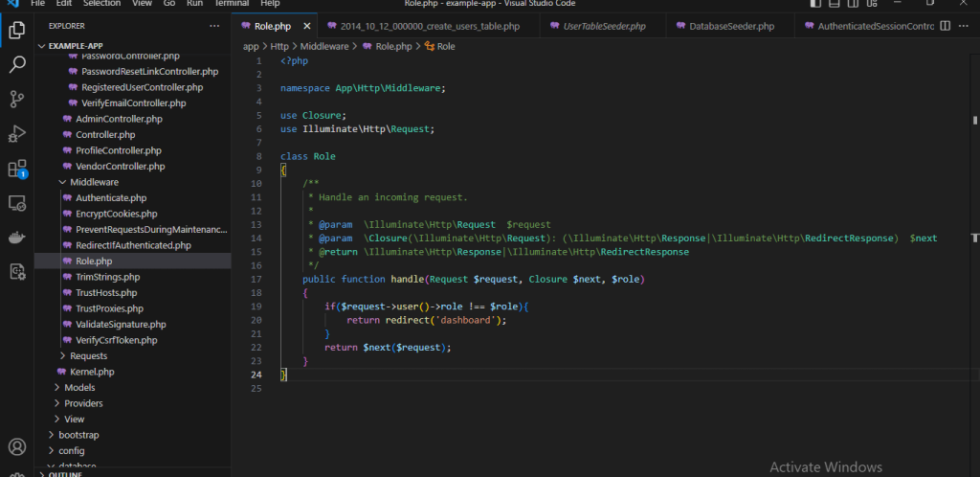Image resolution: width=980 pixels, height=477 pixels.
Task: Open the Source Control view
Action: point(17,99)
